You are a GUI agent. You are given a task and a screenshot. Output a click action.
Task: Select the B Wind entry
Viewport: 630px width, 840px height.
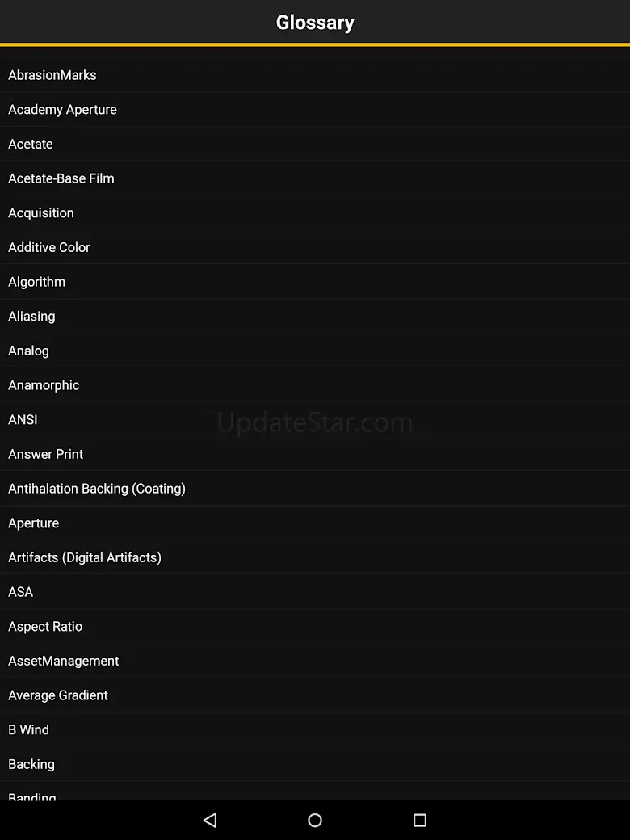coord(315,729)
